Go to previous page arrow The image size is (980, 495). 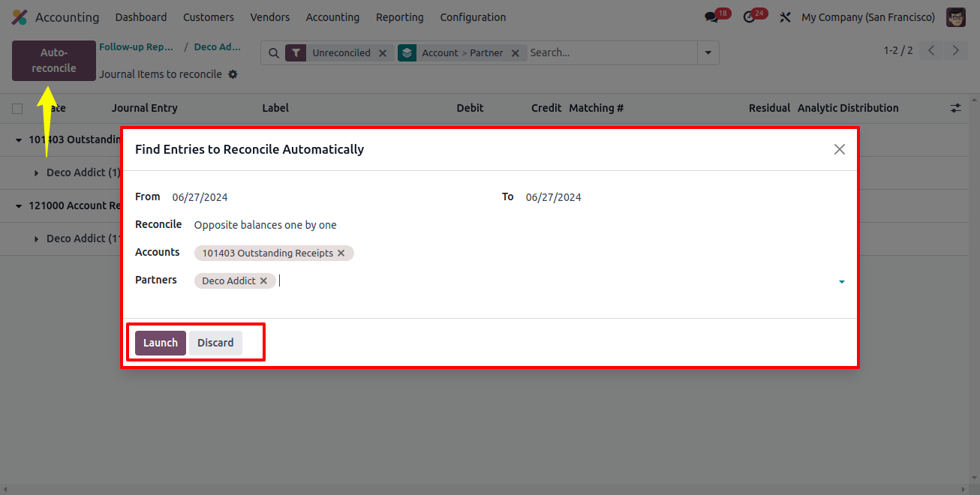coord(931,50)
